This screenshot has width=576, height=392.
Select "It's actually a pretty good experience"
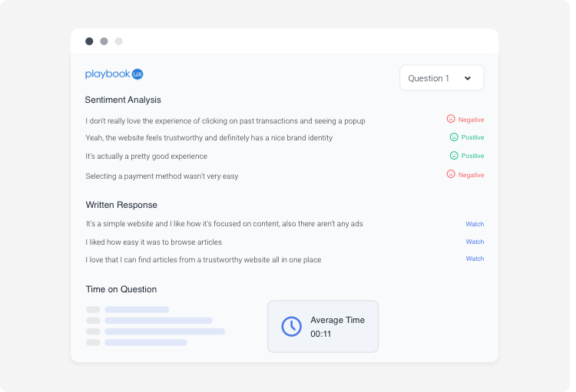pos(146,156)
